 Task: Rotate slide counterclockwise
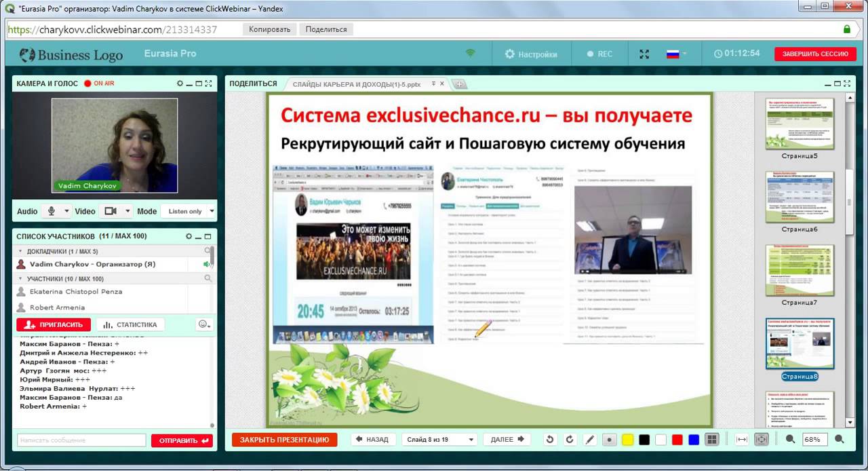[x=550, y=440]
